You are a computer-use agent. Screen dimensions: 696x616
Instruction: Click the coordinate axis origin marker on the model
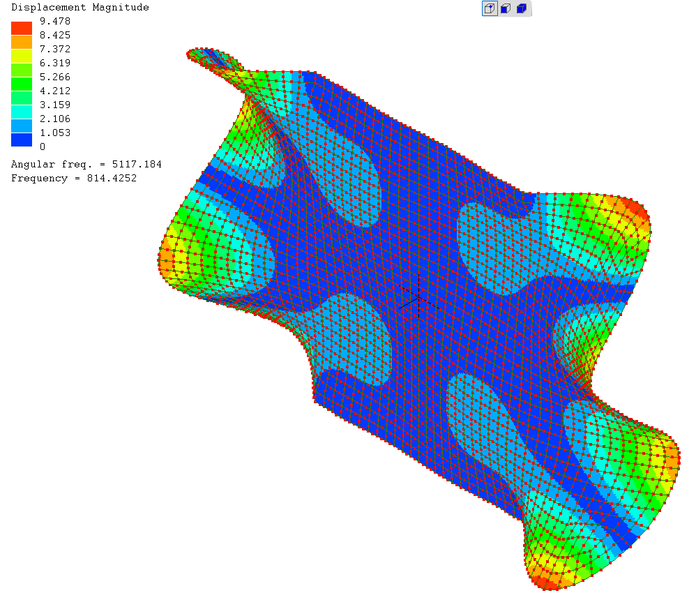418,297
